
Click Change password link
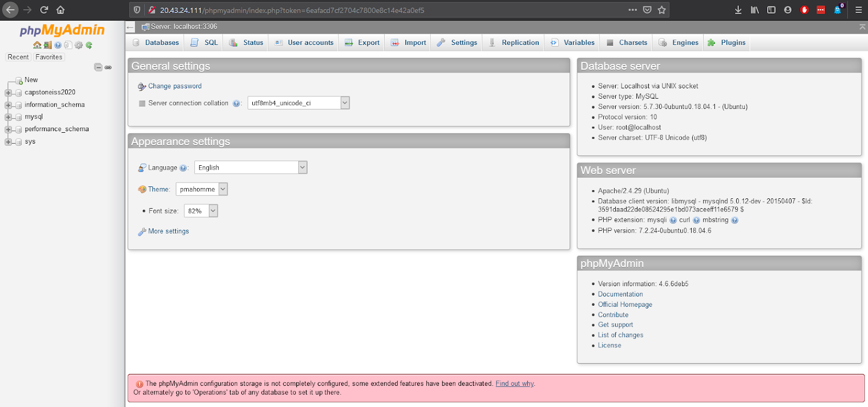tap(175, 86)
